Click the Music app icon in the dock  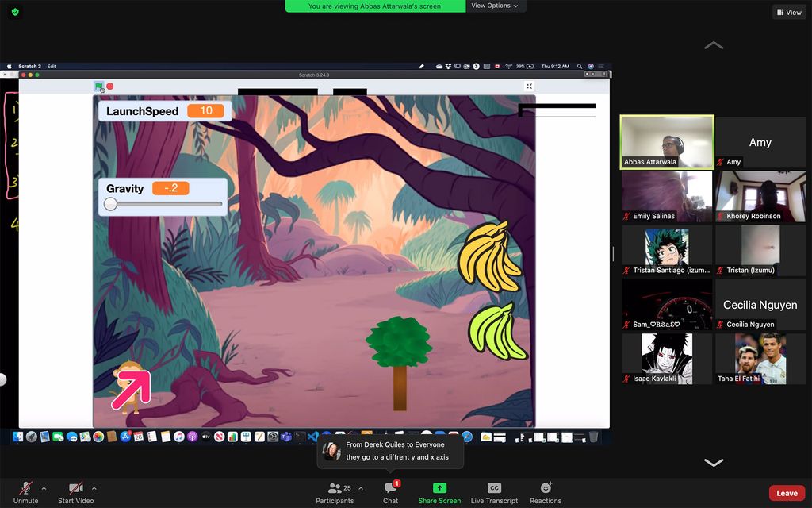[x=178, y=437]
